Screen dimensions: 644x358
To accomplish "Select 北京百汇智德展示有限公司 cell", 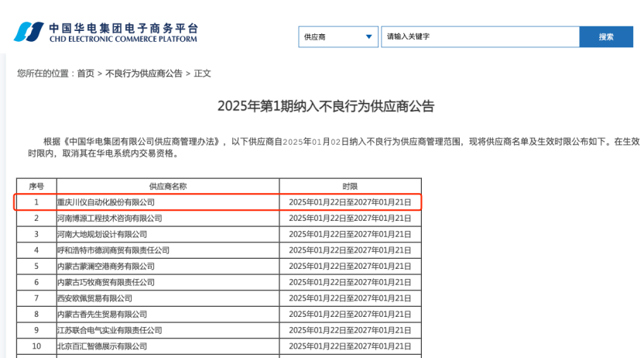I will pyautogui.click(x=167, y=346).
